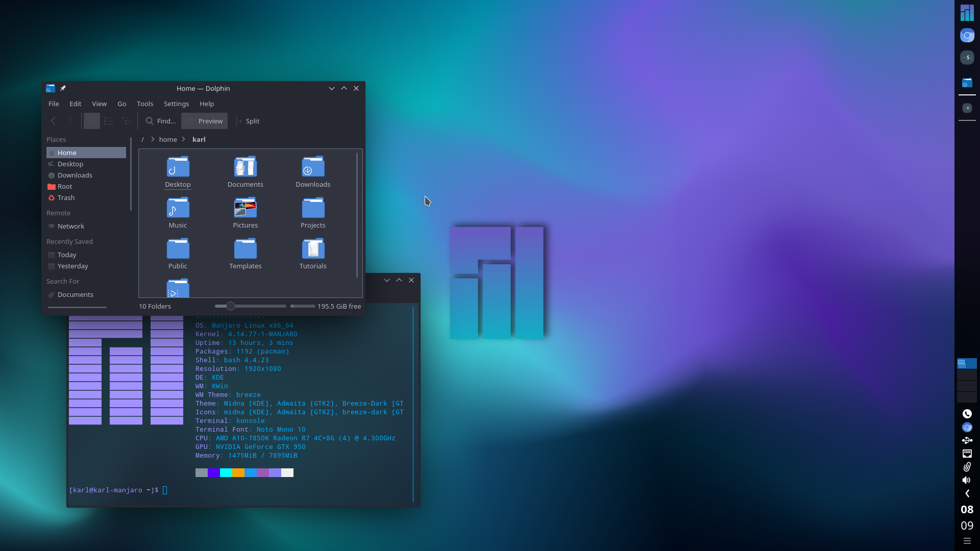Split the Dolphin view

248,121
